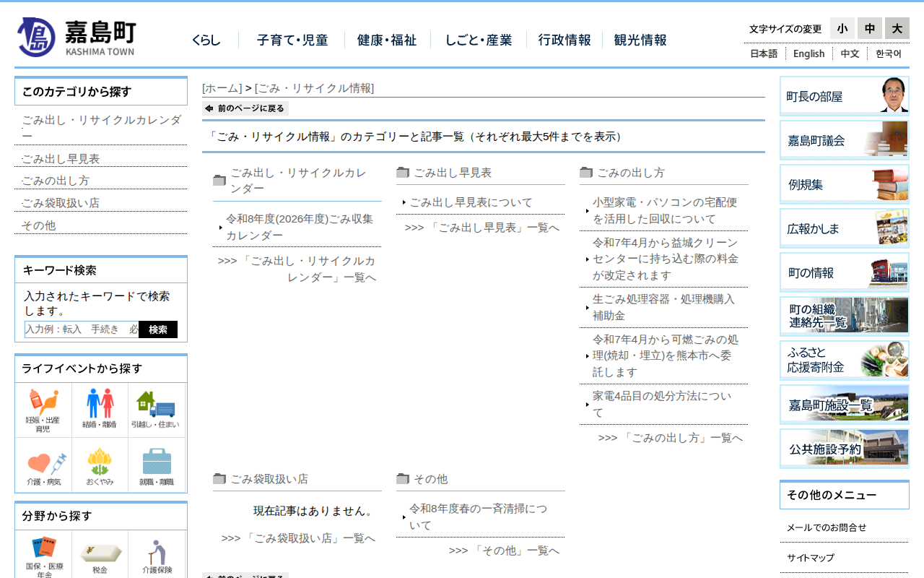The image size is (924, 578).
Task: Switch language to English
Action: coord(808,53)
